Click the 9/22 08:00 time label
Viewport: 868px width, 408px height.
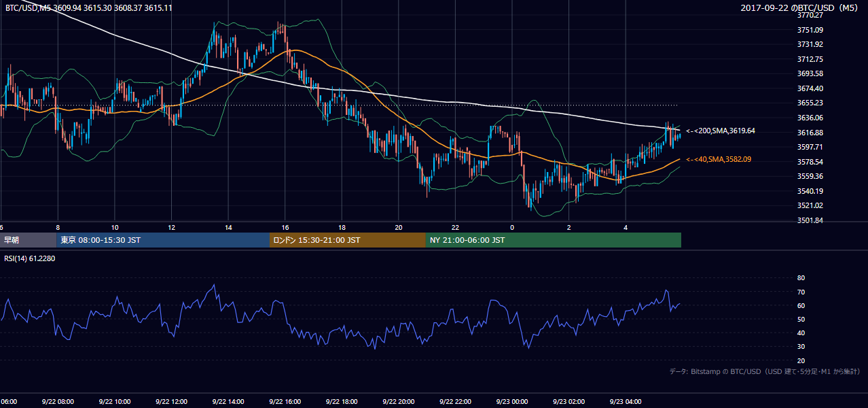click(x=57, y=402)
